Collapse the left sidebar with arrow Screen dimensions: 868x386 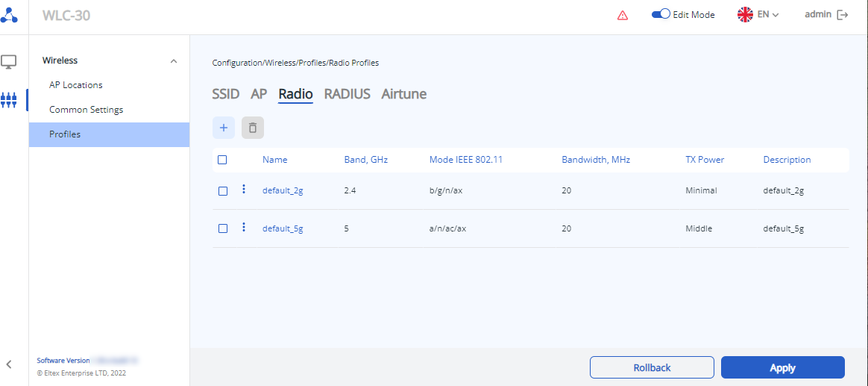pyautogui.click(x=9, y=364)
